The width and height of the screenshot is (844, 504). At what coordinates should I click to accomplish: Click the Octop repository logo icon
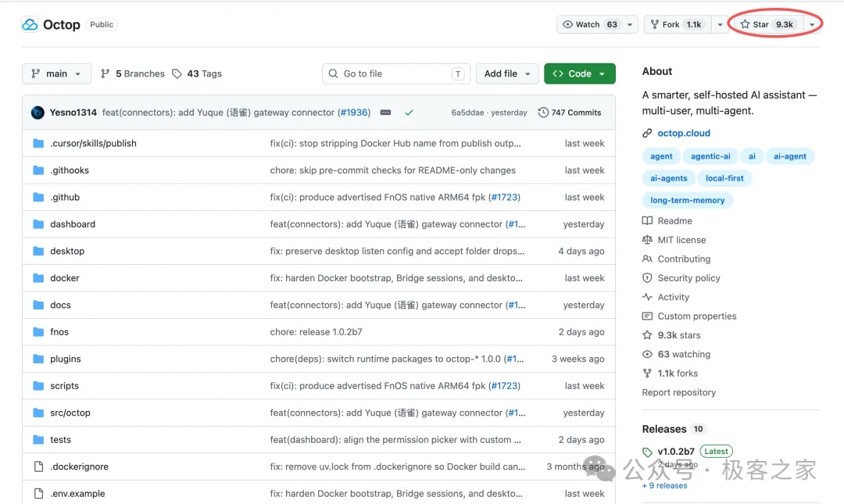click(x=30, y=25)
